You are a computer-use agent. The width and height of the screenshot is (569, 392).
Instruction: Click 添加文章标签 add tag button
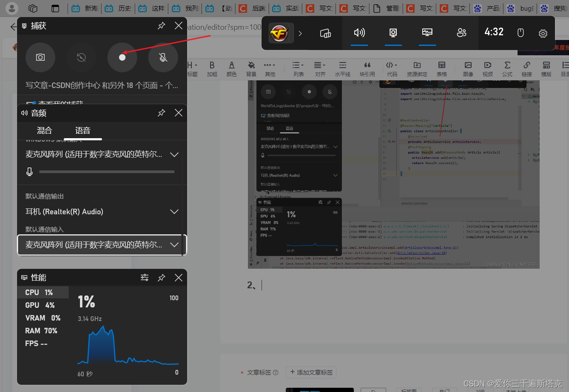coord(311,372)
